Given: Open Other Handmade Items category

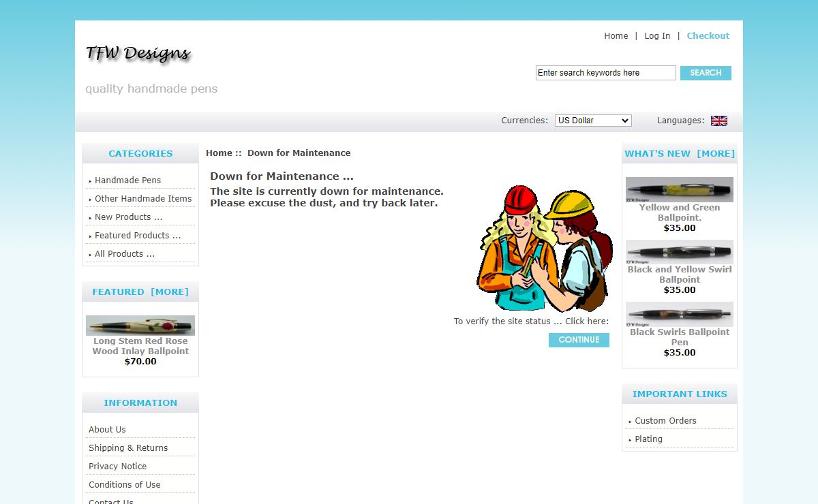Looking at the screenshot, I should tap(142, 199).
